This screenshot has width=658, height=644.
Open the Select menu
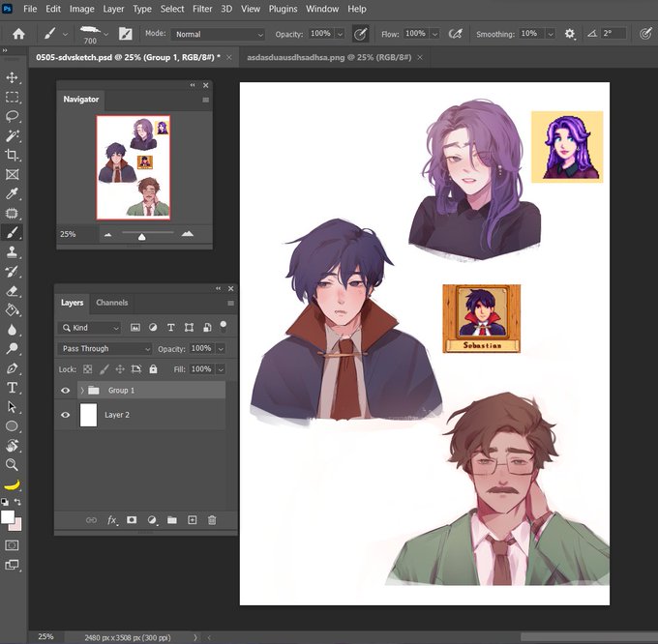(x=172, y=9)
